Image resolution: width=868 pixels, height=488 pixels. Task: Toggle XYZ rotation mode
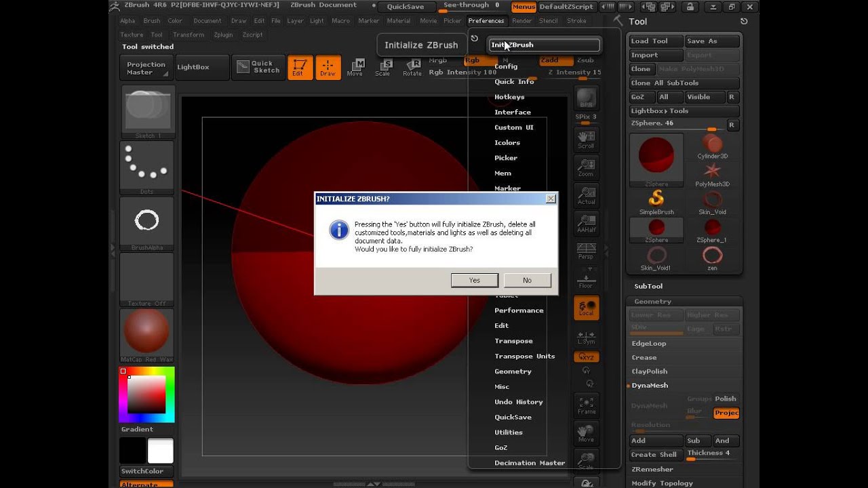(586, 357)
